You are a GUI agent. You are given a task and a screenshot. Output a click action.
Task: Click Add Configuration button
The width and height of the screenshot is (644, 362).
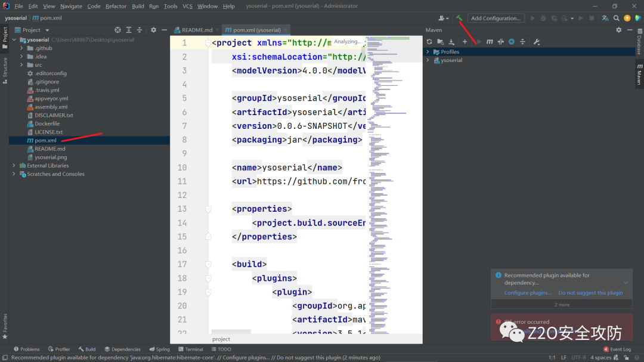pos(496,18)
